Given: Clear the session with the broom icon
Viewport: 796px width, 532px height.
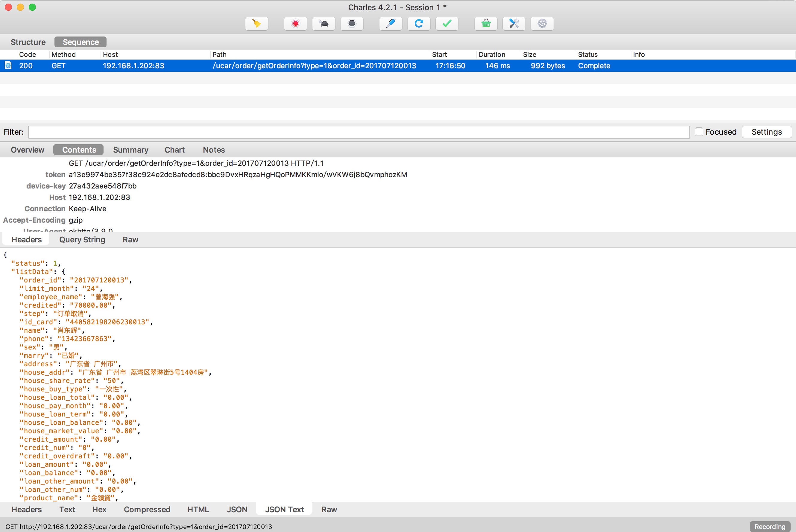Looking at the screenshot, I should click(256, 23).
